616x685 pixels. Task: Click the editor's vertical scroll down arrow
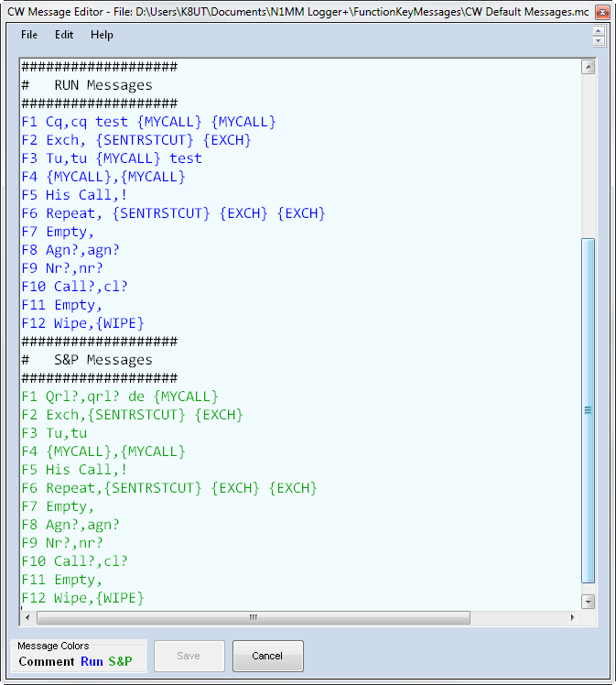pyautogui.click(x=588, y=602)
